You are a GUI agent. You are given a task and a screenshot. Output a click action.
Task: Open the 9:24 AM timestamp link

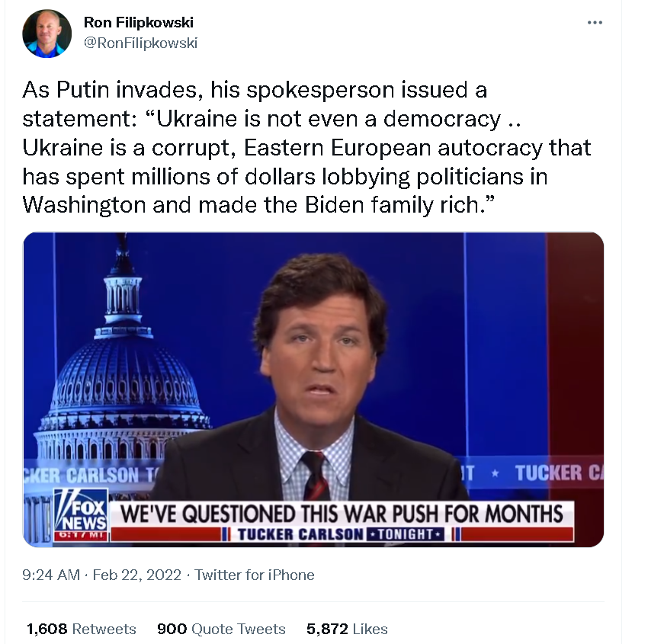click(x=50, y=575)
